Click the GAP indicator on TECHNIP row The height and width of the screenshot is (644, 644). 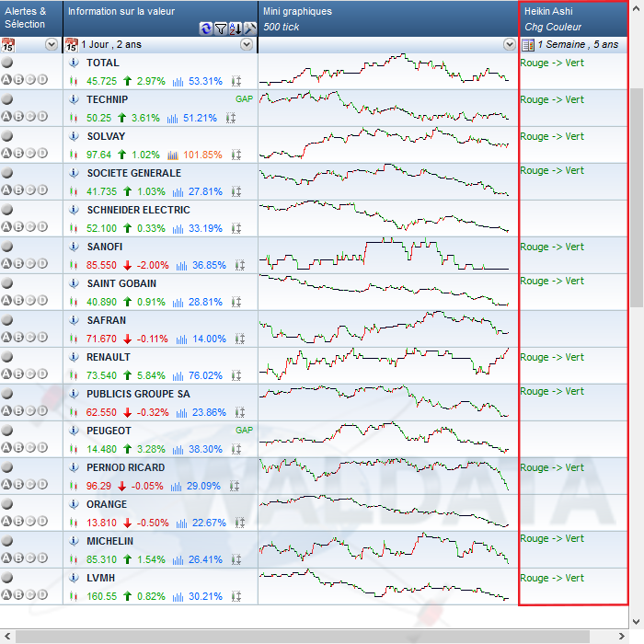point(245,99)
